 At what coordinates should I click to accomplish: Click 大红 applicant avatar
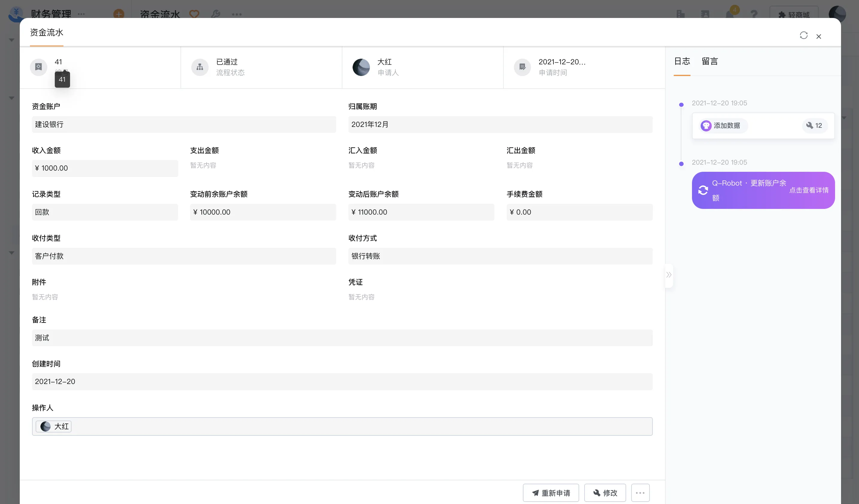361,67
